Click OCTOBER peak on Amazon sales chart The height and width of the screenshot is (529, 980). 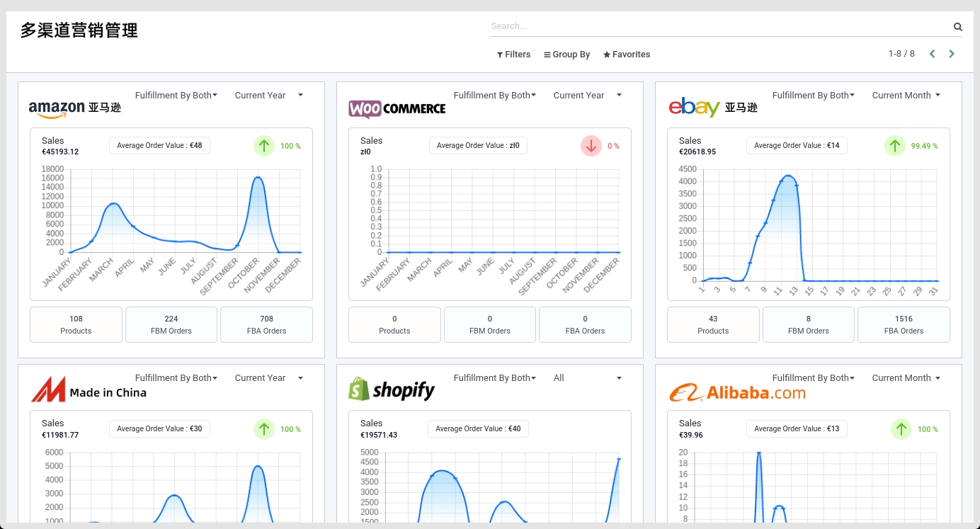[x=258, y=178]
